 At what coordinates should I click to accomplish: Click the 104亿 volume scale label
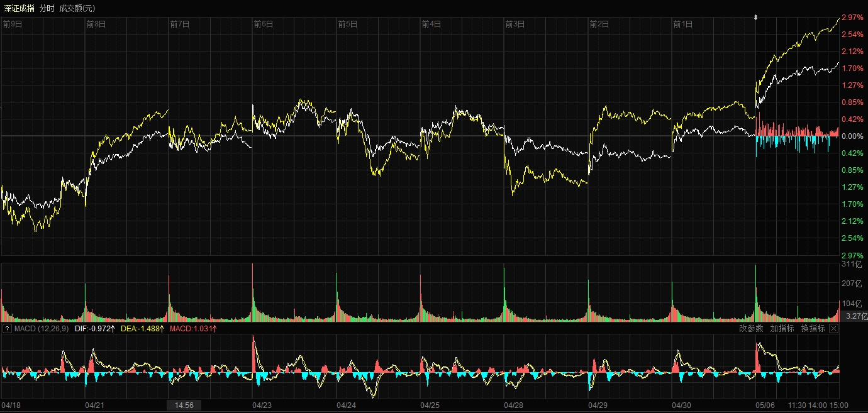(x=853, y=304)
